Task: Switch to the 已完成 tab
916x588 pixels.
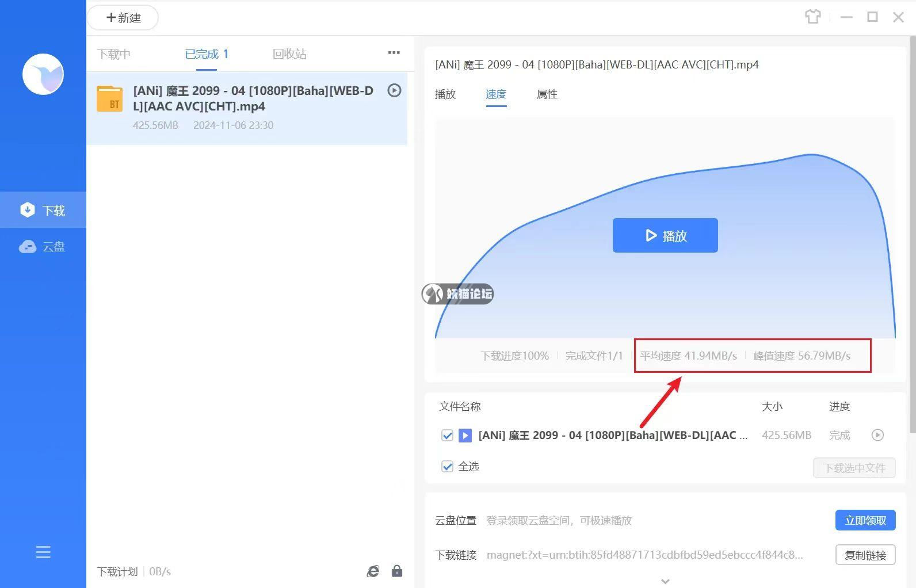Action: pyautogui.click(x=207, y=54)
